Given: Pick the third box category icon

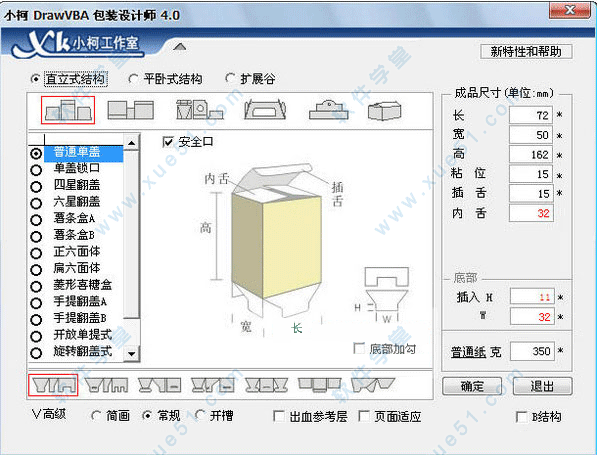Looking at the screenshot, I should (x=199, y=110).
